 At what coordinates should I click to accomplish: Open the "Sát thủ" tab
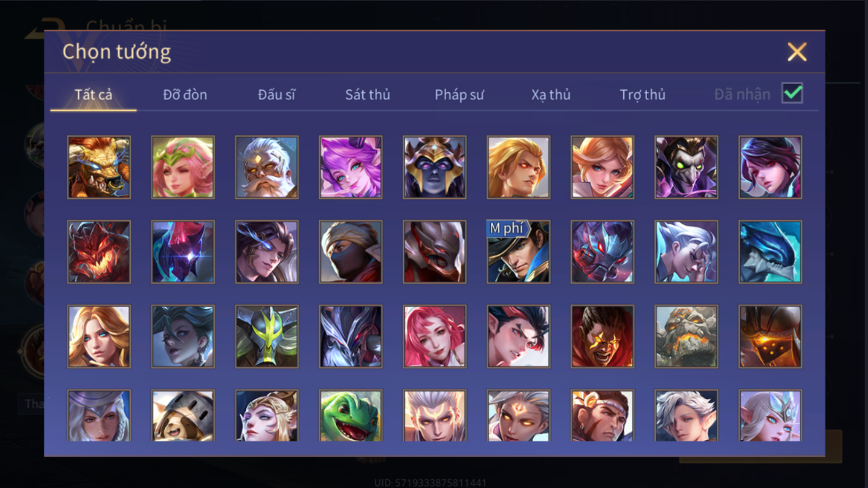click(x=368, y=95)
